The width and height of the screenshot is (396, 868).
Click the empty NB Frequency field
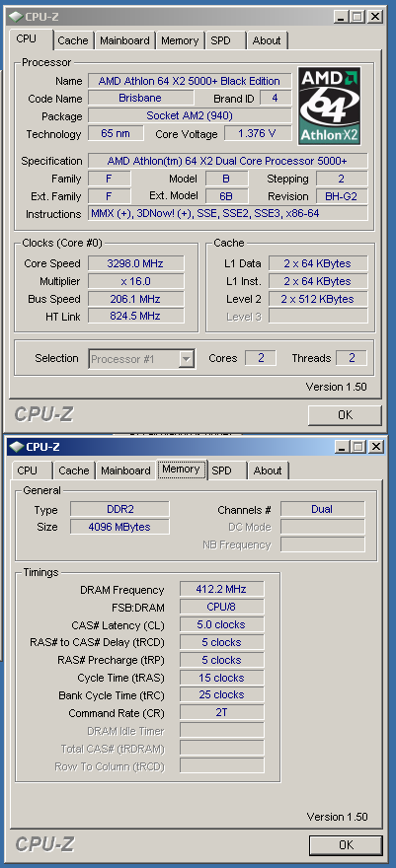click(322, 544)
